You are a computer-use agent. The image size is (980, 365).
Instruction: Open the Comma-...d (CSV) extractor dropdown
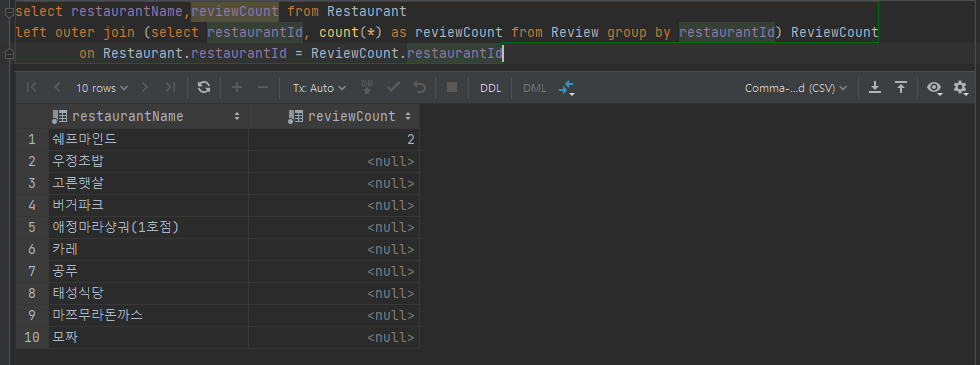tap(796, 88)
